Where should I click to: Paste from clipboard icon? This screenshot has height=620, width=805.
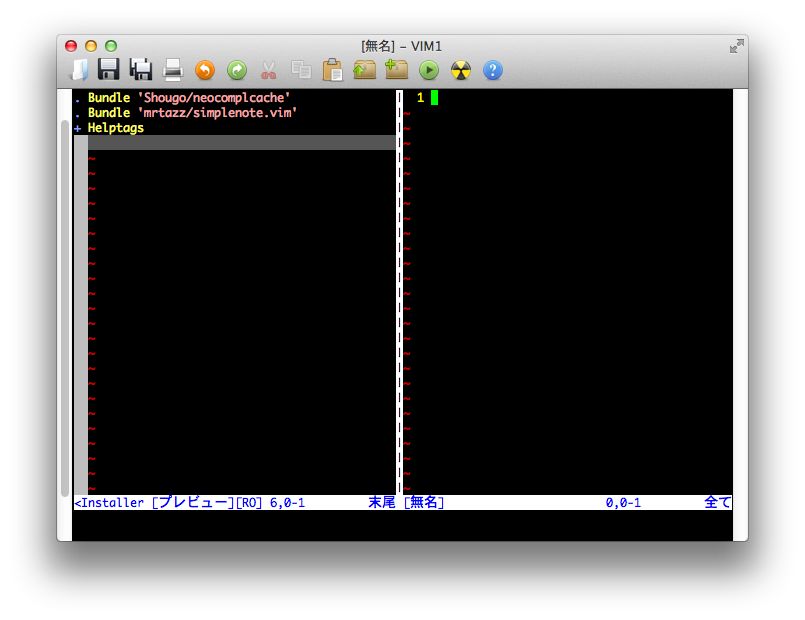pos(333,70)
